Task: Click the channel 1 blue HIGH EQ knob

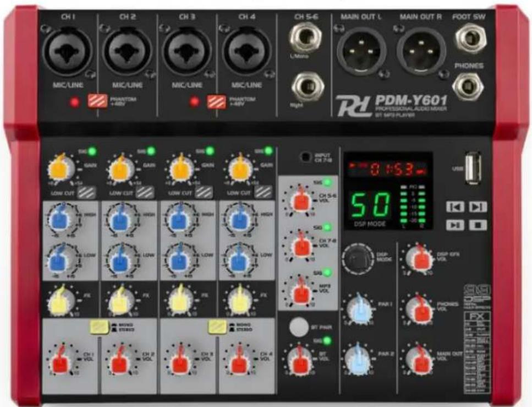Action: pos(62,218)
